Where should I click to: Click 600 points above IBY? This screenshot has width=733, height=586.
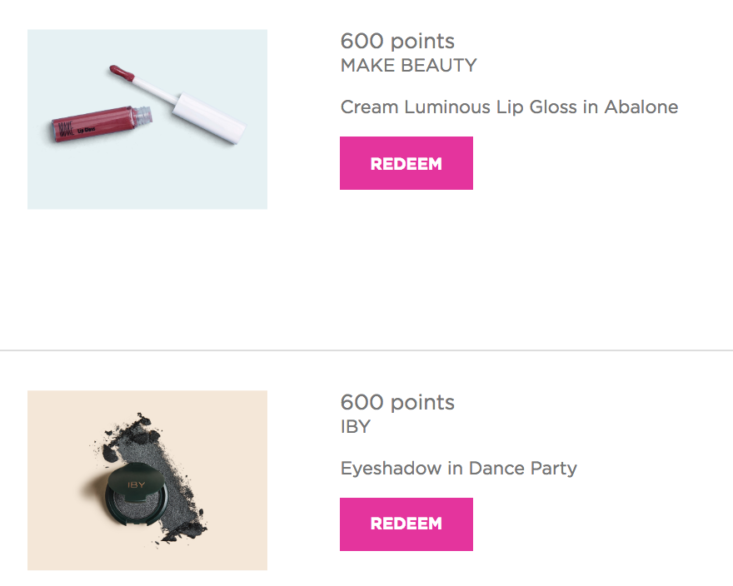[x=397, y=402]
